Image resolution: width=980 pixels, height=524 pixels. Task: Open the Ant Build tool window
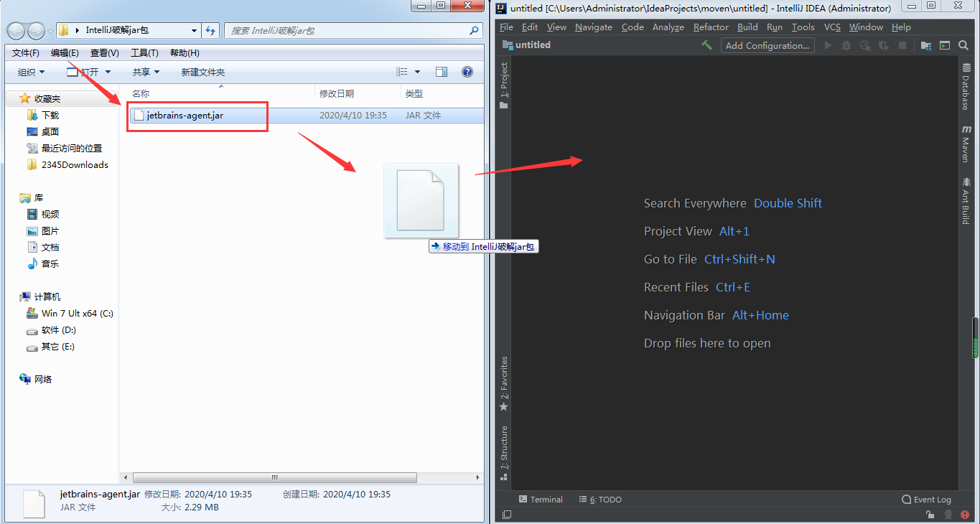[966, 200]
